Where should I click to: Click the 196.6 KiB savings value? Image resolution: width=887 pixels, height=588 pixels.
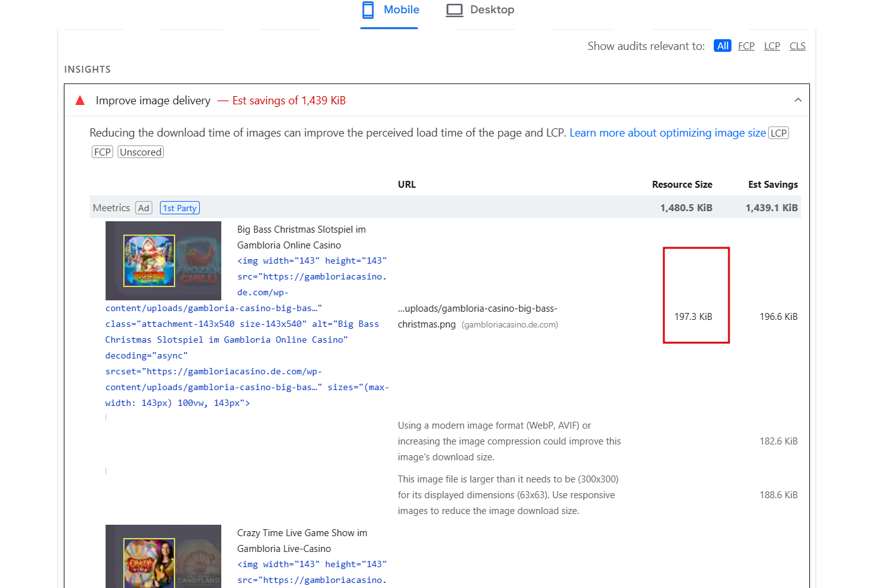[778, 317]
